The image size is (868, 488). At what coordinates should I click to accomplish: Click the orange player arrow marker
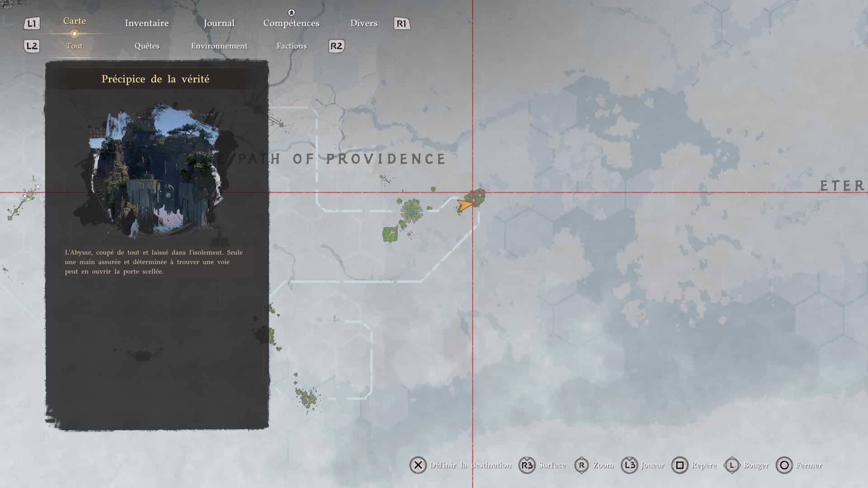[x=464, y=205]
